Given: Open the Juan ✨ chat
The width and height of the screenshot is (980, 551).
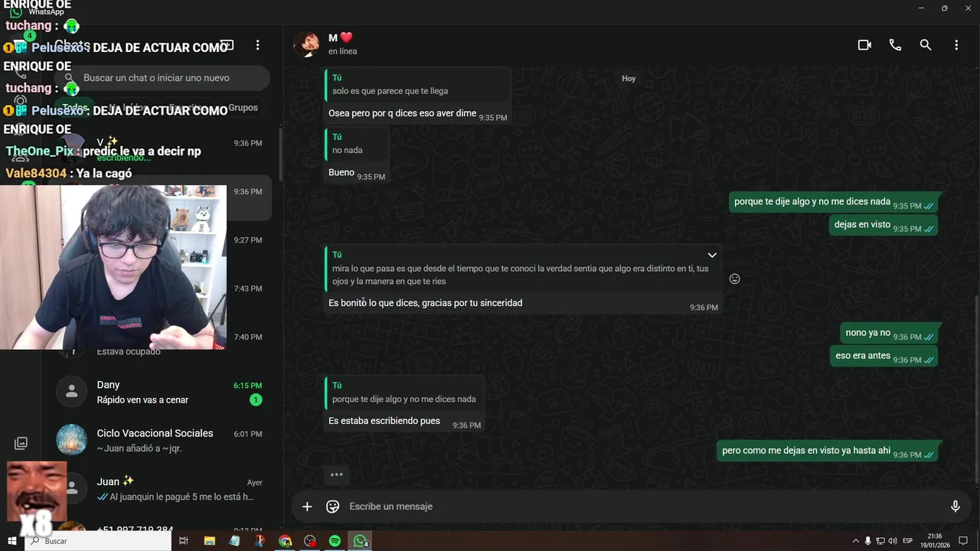Looking at the screenshot, I should point(163,488).
